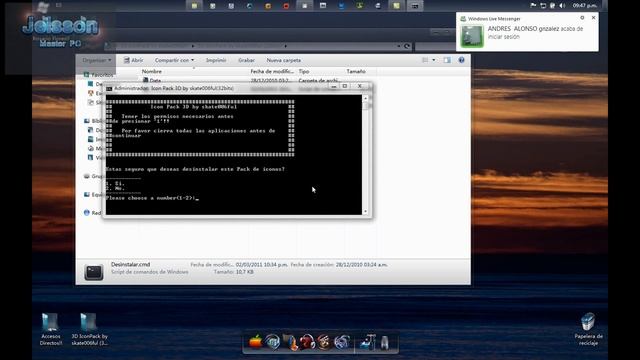Click the blue headphones icon in the dock

point(272,342)
